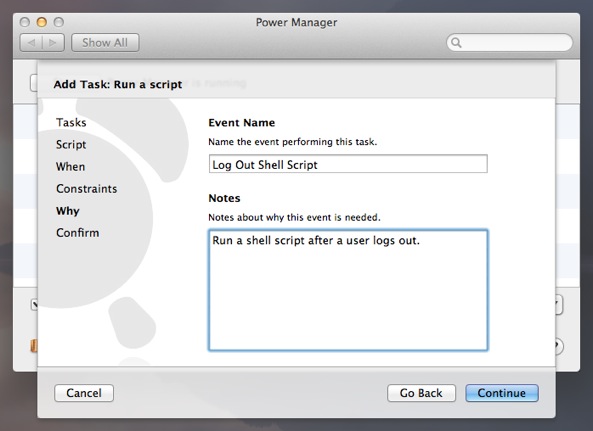The height and width of the screenshot is (431, 593).
Task: Navigate forward with the right arrow button
Action: pos(53,42)
